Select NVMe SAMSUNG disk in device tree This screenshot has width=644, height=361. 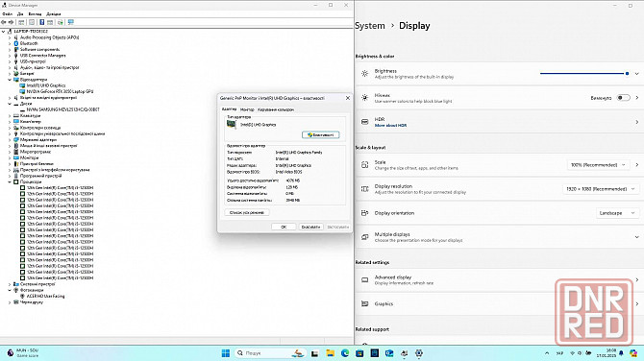click(62, 109)
